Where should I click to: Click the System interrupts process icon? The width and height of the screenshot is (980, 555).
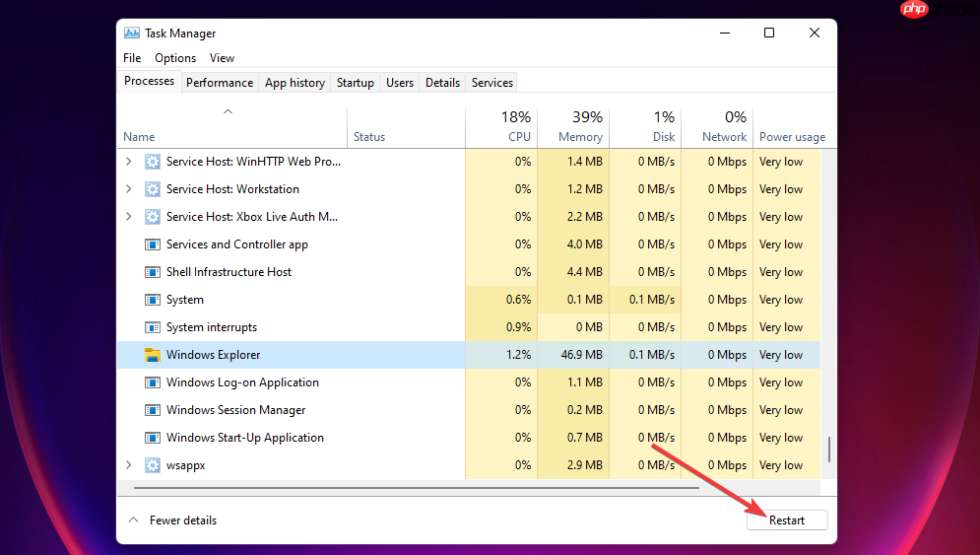click(x=152, y=327)
